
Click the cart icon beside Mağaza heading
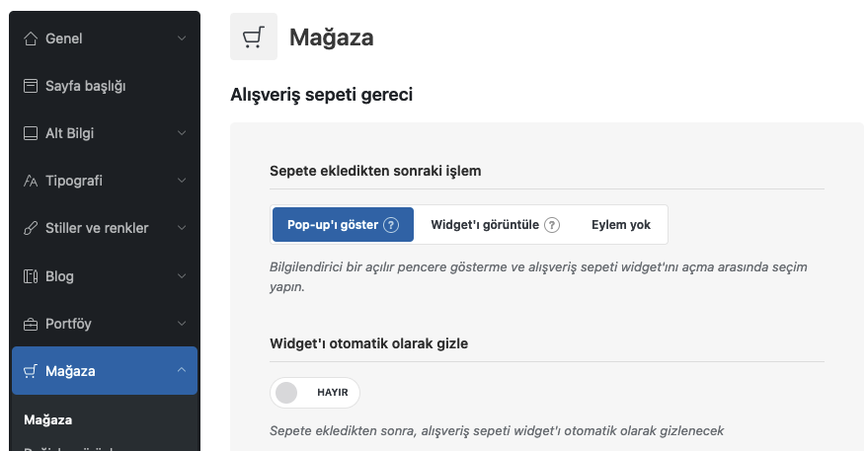254,38
